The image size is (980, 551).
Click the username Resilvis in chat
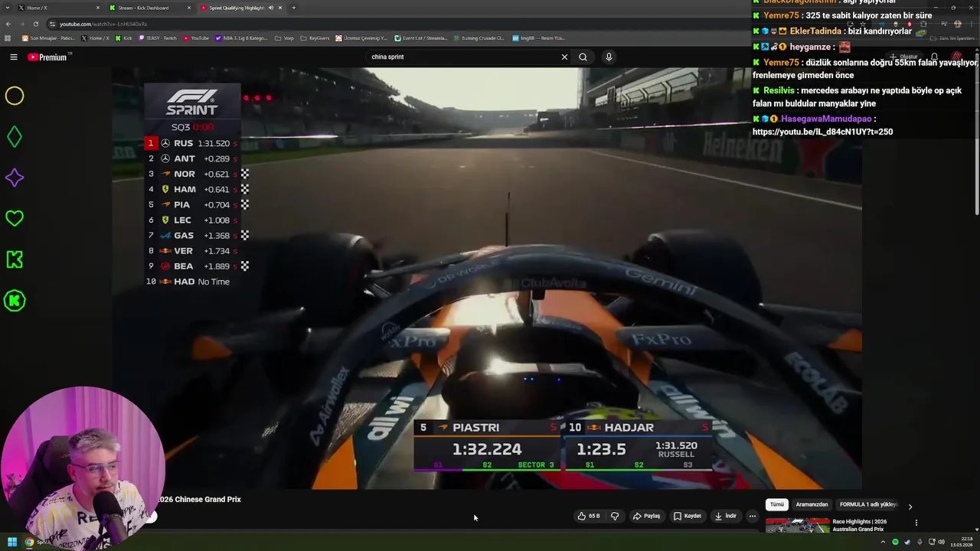[779, 90]
